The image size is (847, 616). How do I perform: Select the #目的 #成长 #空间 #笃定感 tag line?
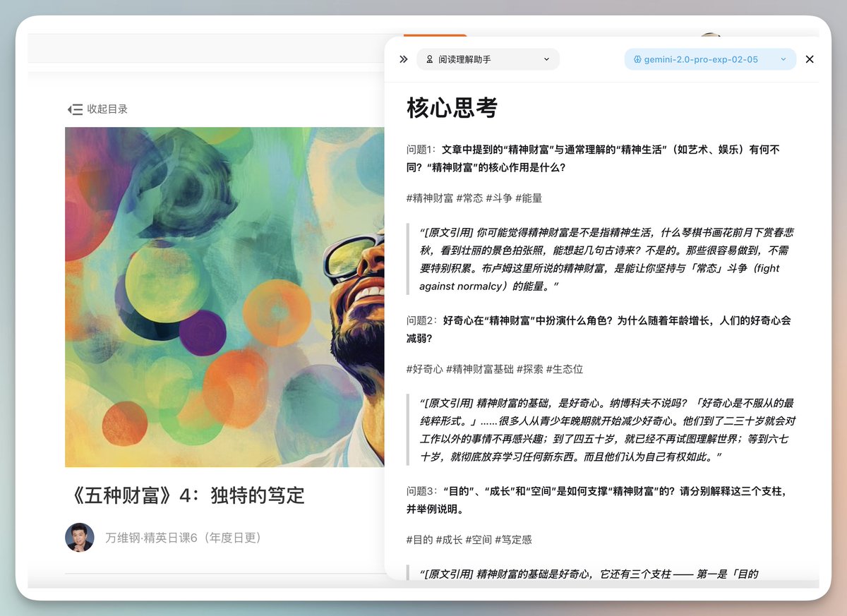point(469,540)
